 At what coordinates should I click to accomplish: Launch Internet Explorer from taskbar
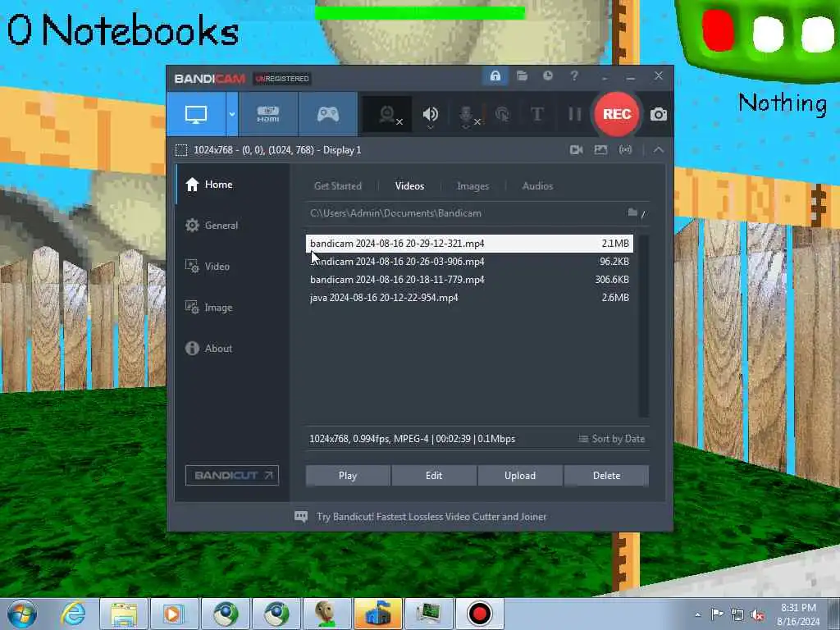[73, 614]
